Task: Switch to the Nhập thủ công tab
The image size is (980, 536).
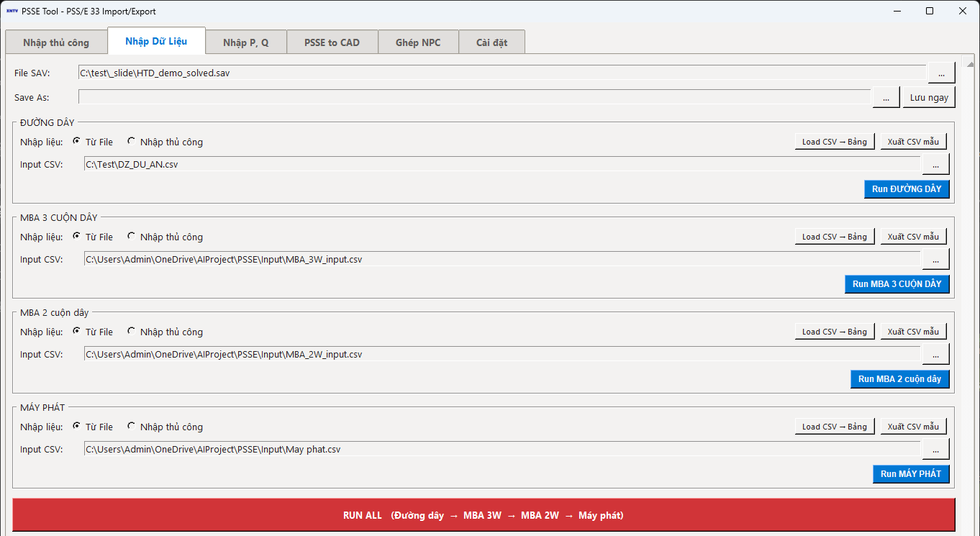Action: pos(56,42)
